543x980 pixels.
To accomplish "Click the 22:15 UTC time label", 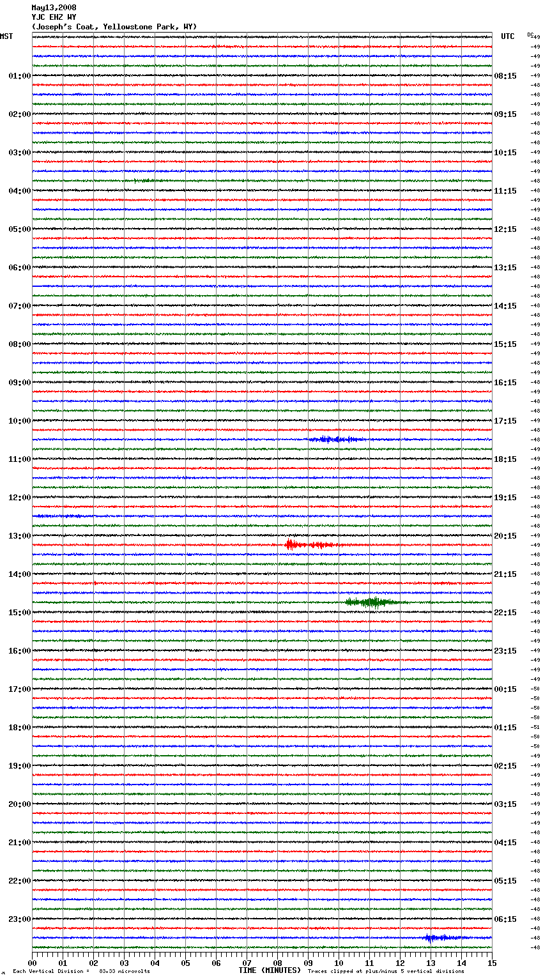I will 505,613.
